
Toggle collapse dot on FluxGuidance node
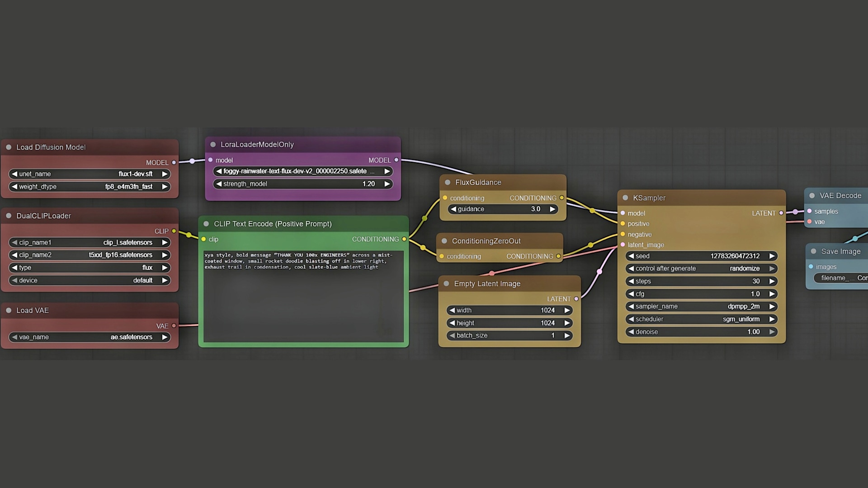pos(448,183)
